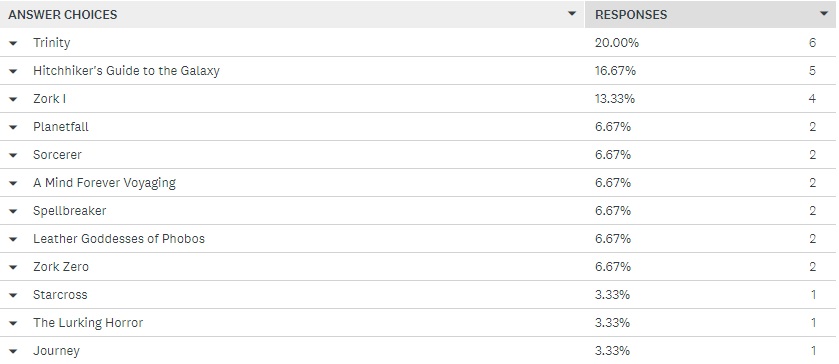Open The Lurking Horror row arrow
The width and height of the screenshot is (839, 364).
[x=13, y=323]
